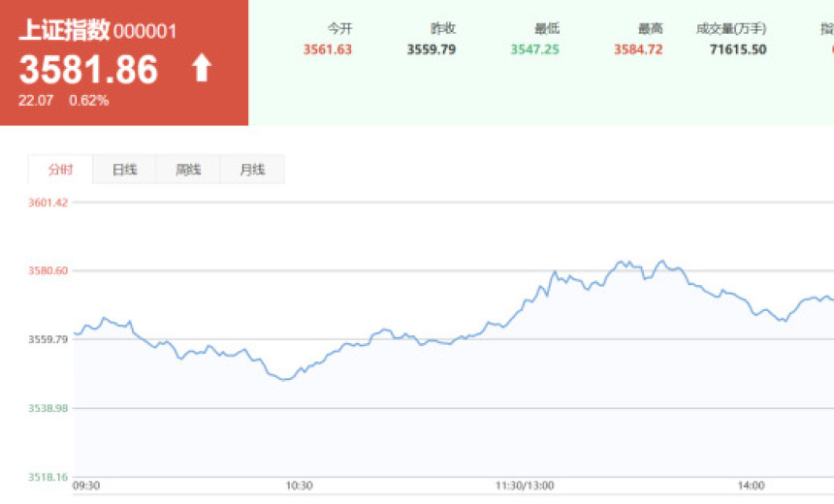Click the 14:00 time axis marker

tap(751, 486)
